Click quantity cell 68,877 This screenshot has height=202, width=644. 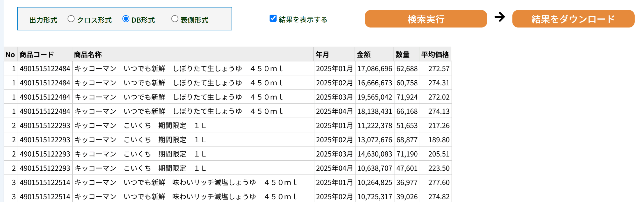tap(407, 140)
